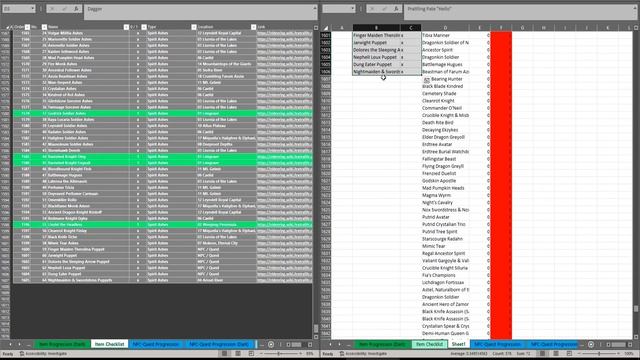Select Normal view in left window
This screenshot has width=640, height=360.
224,353
